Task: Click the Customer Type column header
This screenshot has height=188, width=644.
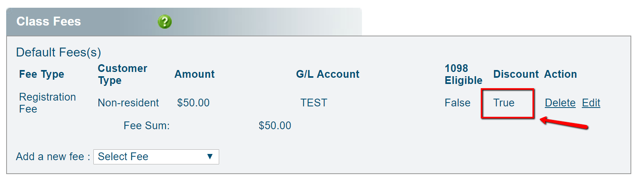Action: click(122, 74)
